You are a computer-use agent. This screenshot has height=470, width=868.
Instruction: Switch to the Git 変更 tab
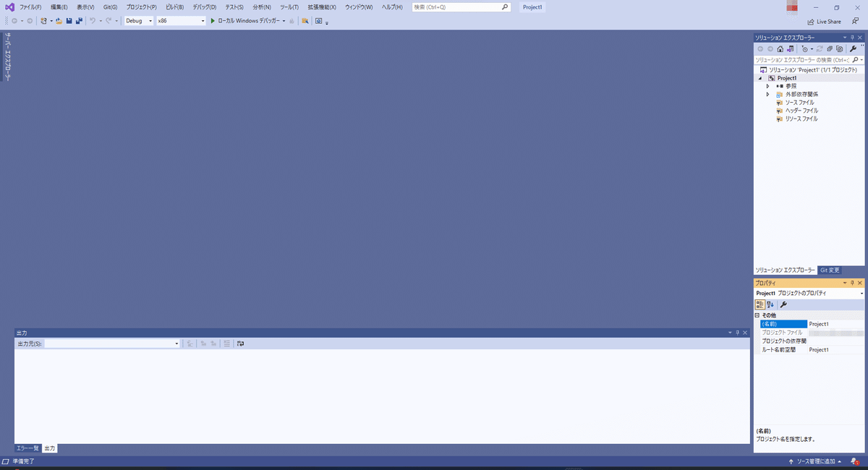tap(830, 270)
